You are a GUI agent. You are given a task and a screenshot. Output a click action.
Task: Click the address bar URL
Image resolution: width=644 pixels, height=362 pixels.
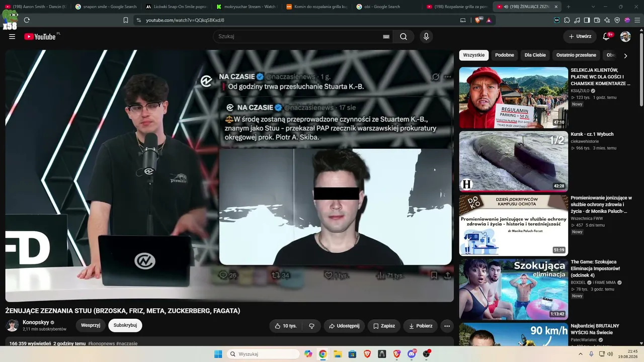click(185, 20)
